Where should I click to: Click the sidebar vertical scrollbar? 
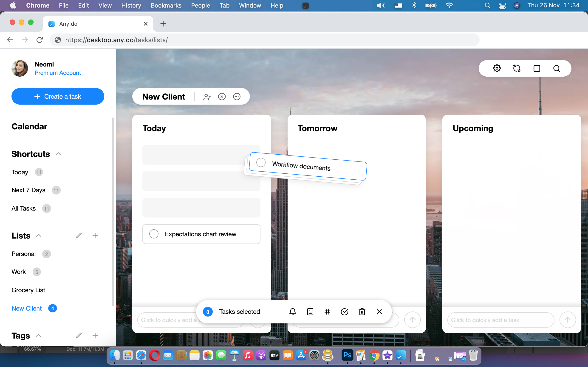click(113, 211)
